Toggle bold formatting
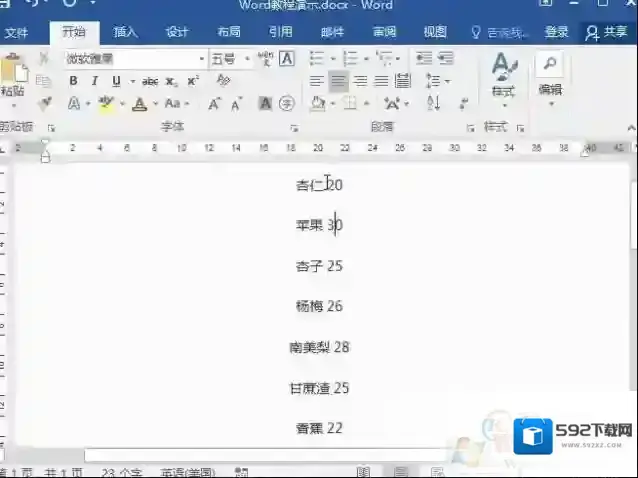Viewport: 638px width, 478px height. point(73,81)
